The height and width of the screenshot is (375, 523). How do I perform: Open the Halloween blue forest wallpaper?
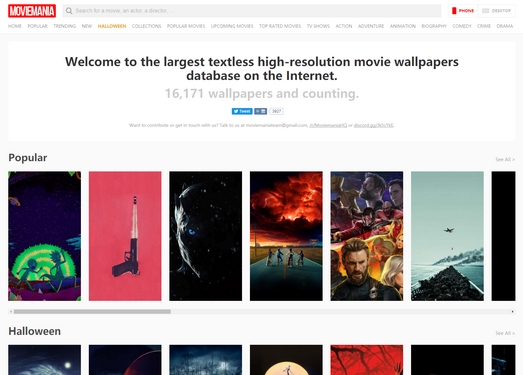205,360
